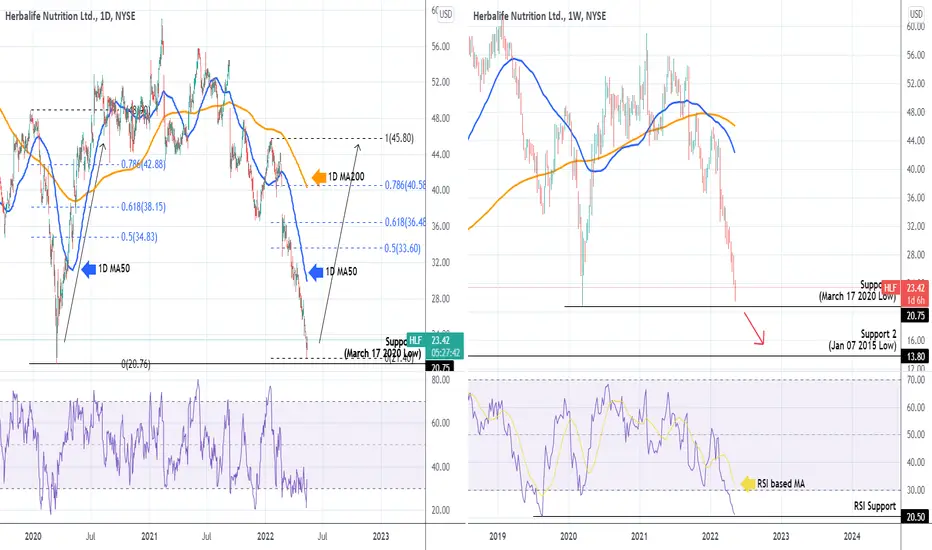932x550 pixels.
Task: Click the 0.618(36.48 Fibonacci level label
Action: click(x=405, y=222)
